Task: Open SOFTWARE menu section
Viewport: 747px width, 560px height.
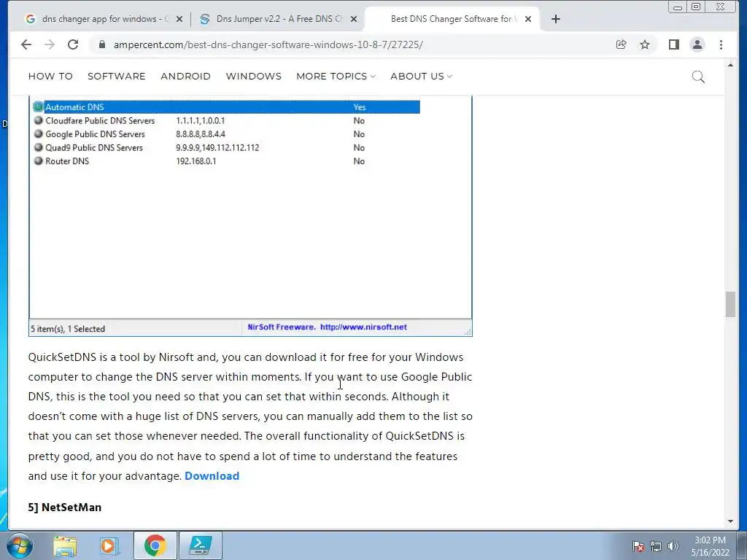Action: 116,76
